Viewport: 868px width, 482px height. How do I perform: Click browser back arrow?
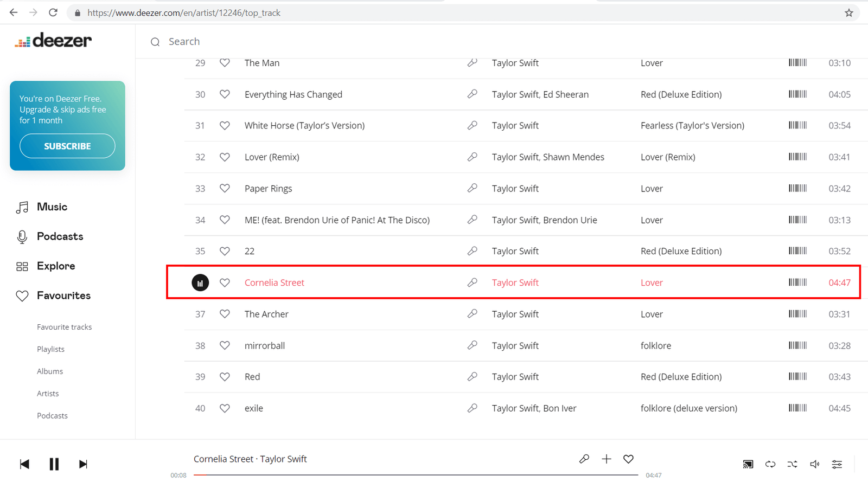point(14,12)
